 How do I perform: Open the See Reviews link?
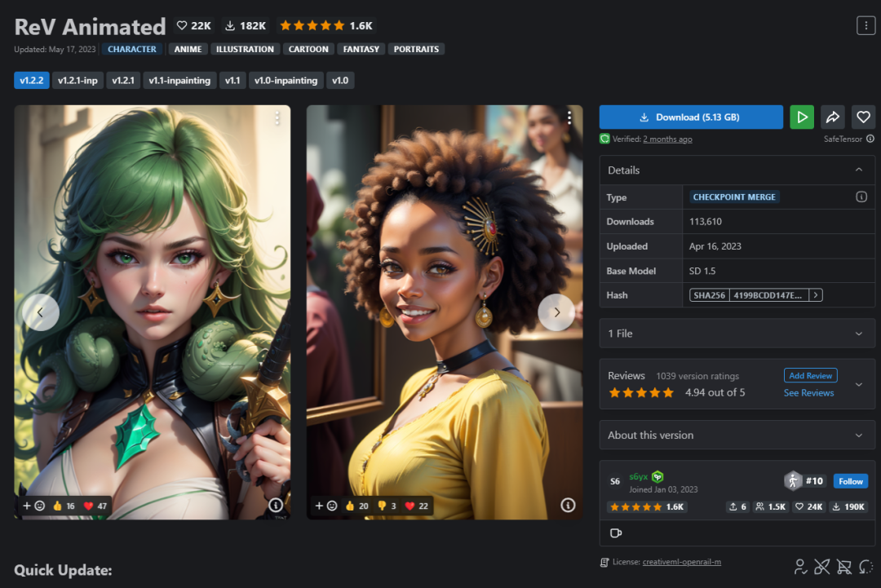point(808,393)
